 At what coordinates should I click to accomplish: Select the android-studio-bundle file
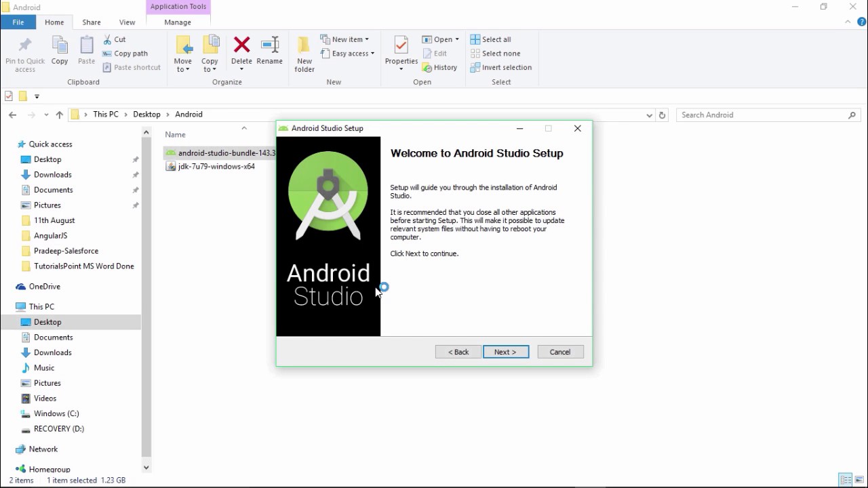tap(220, 153)
